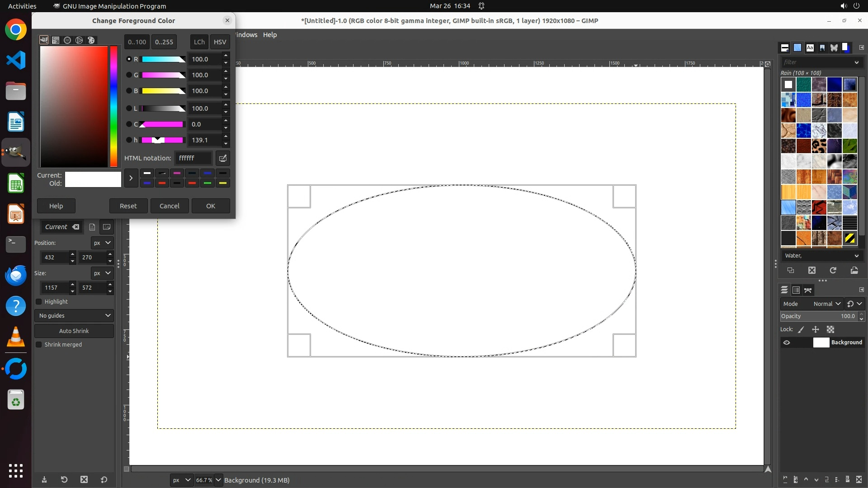Switch to the HSV color model tab
The height and width of the screenshot is (488, 868).
(220, 42)
